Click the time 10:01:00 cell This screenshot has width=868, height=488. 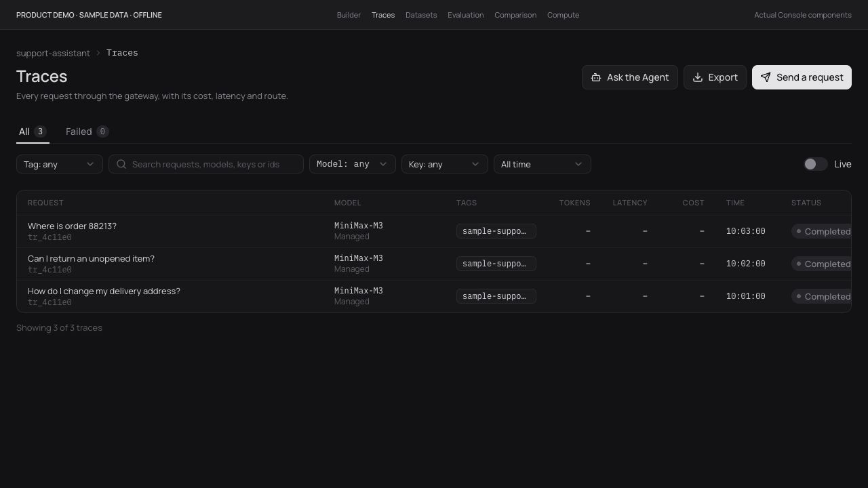tap(745, 296)
